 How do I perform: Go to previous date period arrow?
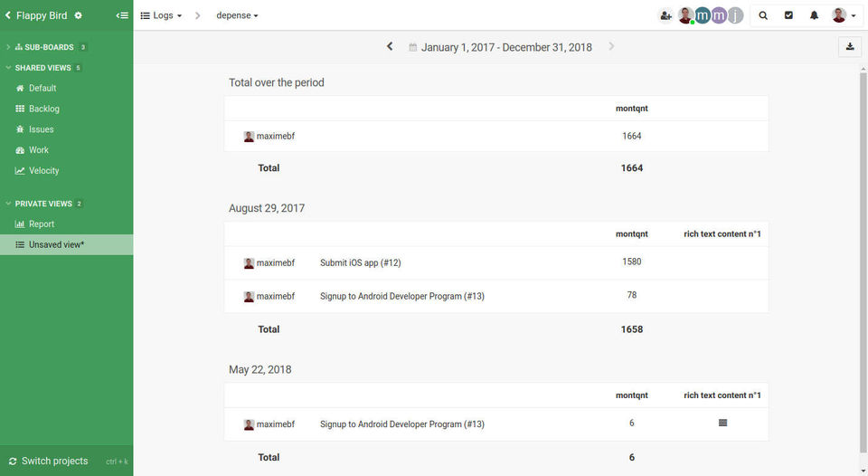390,46
